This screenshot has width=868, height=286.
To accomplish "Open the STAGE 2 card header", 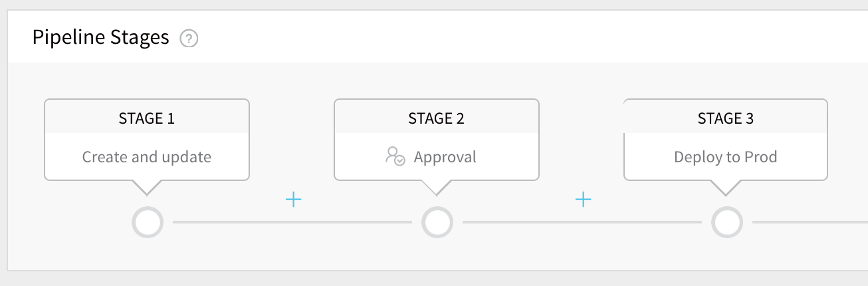I will pos(437,117).
